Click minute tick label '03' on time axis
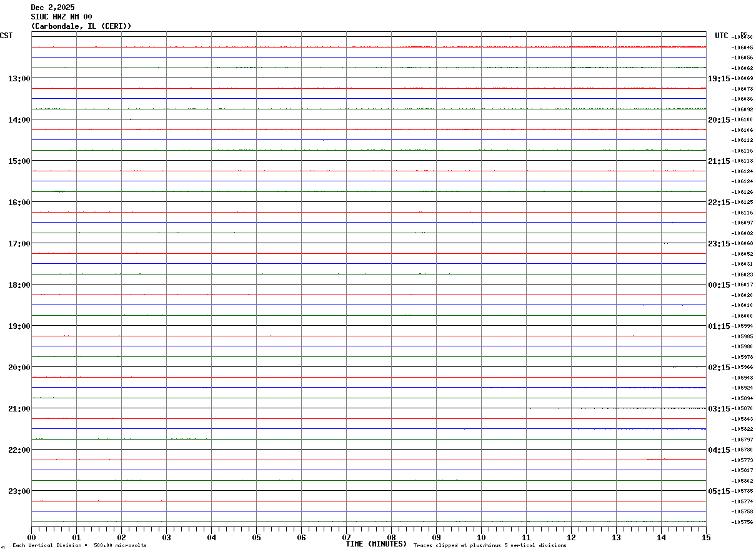Screen dimensions: 756x554 (x=167, y=537)
